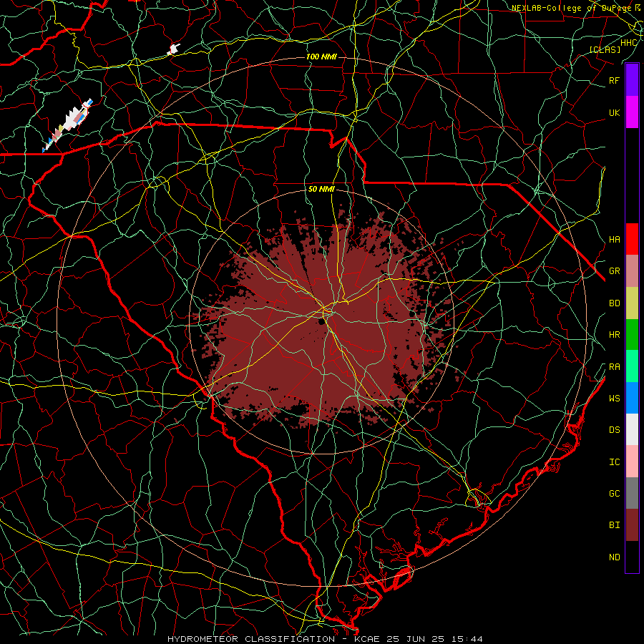Screen dimensions: 644x644
Task: Click the HA legend label
Action: [x=614, y=239]
